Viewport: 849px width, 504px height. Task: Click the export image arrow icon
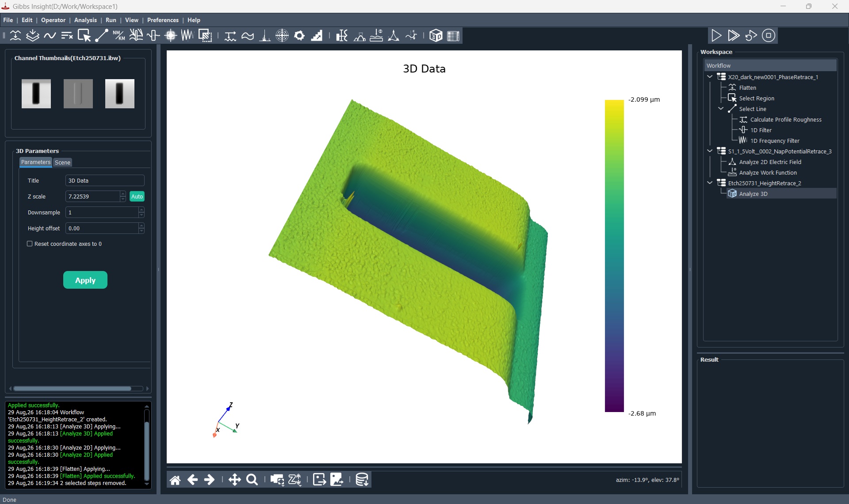(319, 480)
